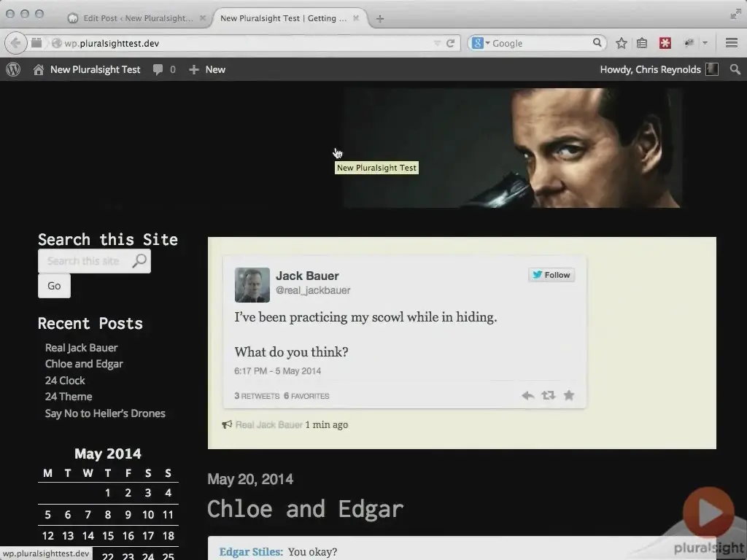This screenshot has width=747, height=560.
Task: Select day 15 in the calendar
Action: (x=108, y=536)
